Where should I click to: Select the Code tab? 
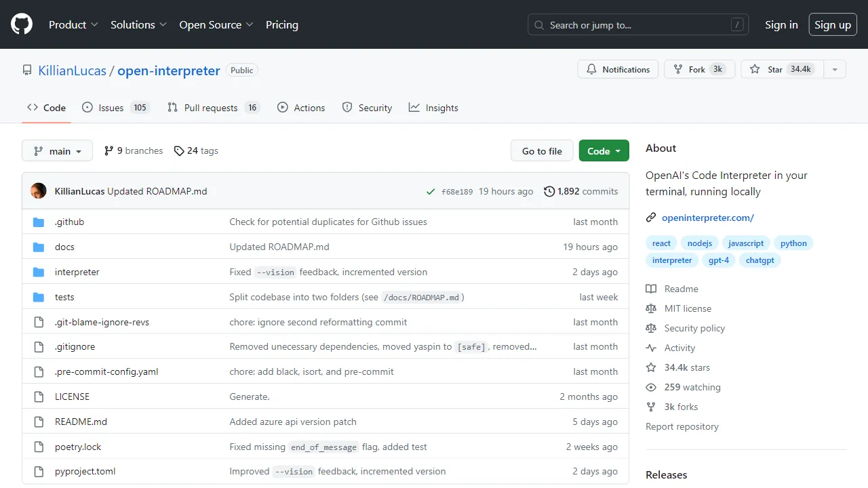tap(46, 108)
